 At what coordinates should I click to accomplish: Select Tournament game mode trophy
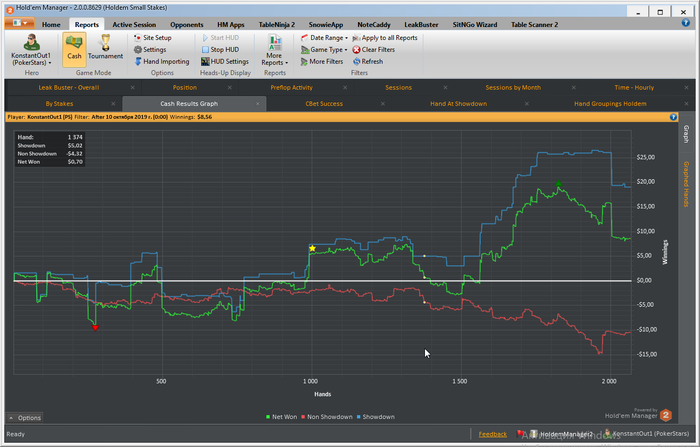pos(105,47)
